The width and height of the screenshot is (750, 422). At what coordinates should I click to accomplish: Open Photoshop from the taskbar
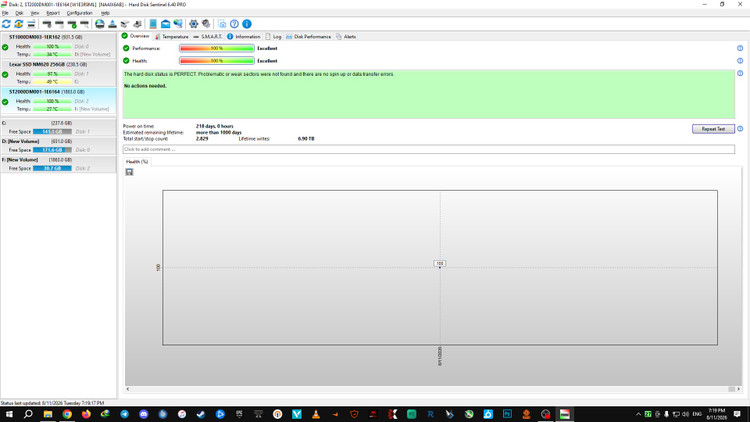click(x=507, y=414)
